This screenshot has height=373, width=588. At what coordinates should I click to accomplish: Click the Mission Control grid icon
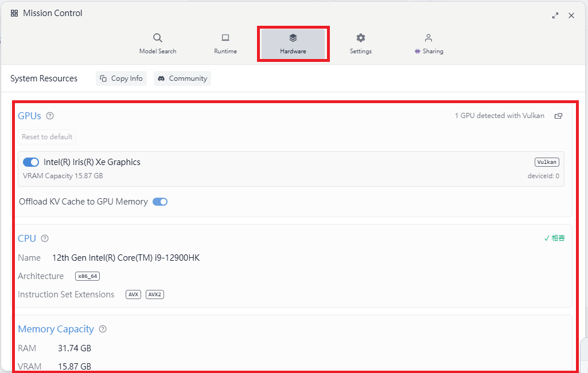[x=14, y=14]
